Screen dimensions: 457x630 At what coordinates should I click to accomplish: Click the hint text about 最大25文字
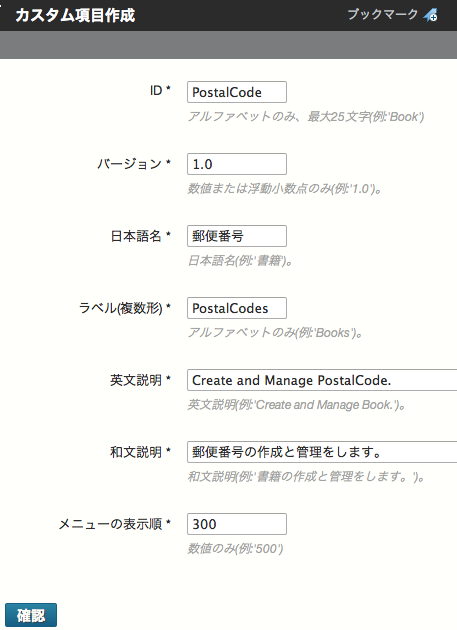click(306, 117)
